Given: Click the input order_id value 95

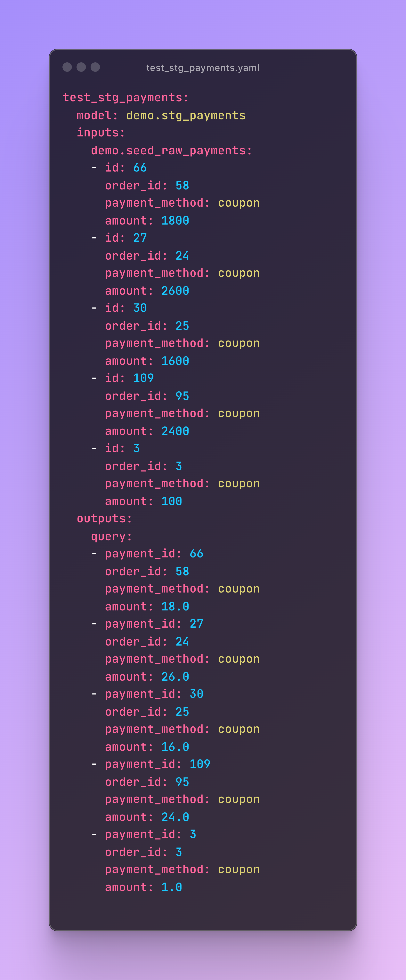Looking at the screenshot, I should coord(183,396).
